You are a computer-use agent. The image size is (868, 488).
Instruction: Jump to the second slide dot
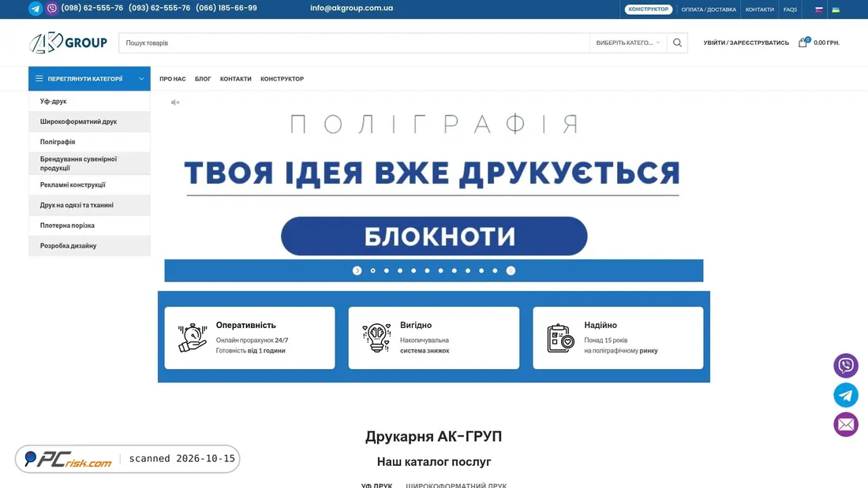pyautogui.click(x=387, y=270)
